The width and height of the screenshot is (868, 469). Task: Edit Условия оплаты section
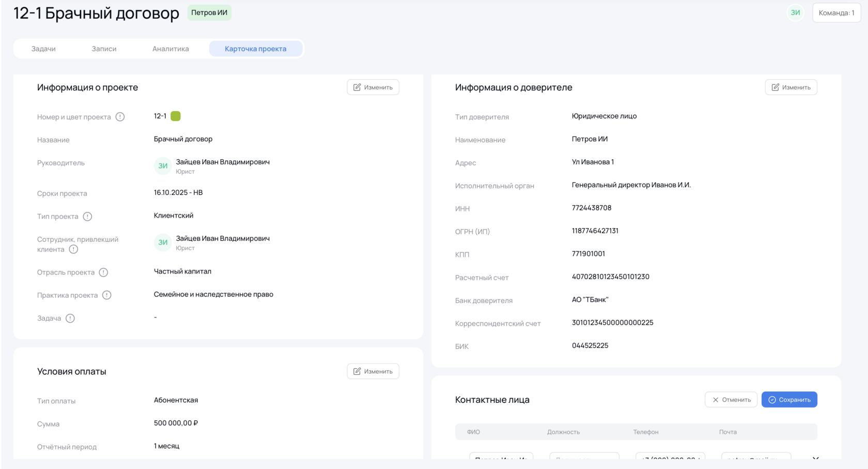click(373, 371)
